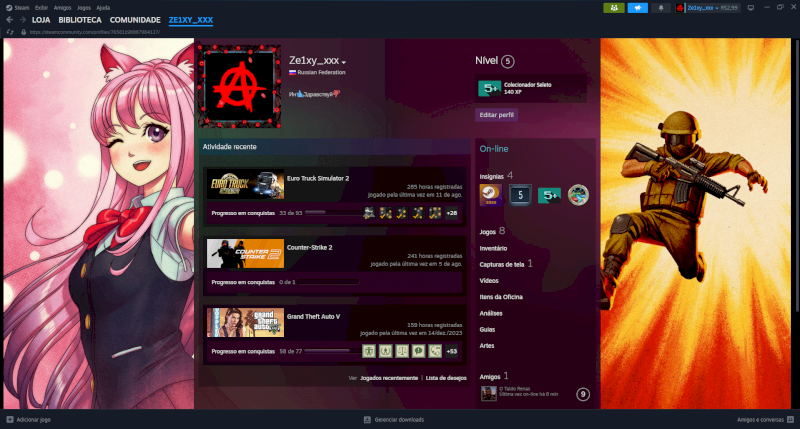This screenshot has width=800, height=429.
Task: Open the Euro Truck Simulator 2 title link
Action: [x=318, y=179]
